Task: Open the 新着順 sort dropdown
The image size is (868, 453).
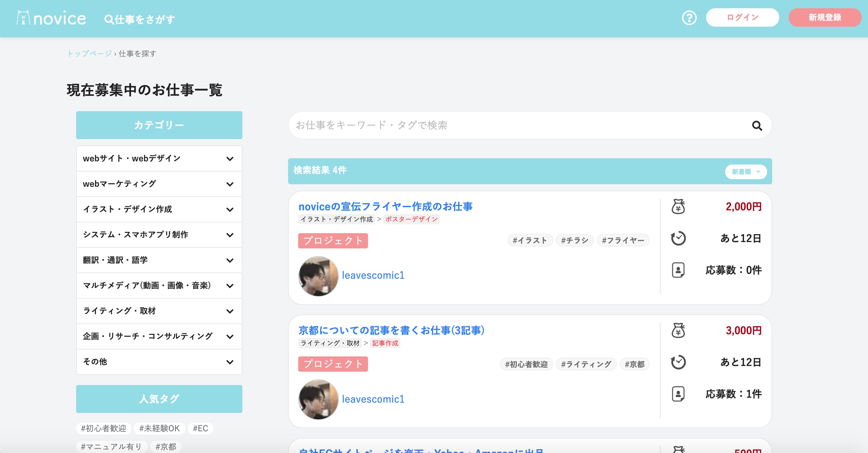Action: [x=746, y=172]
